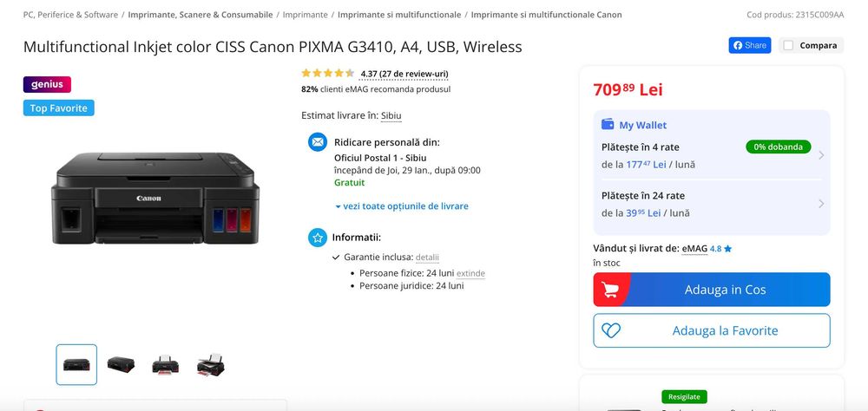868x411 pixels.
Task: Click the genius badge
Action: (47, 84)
